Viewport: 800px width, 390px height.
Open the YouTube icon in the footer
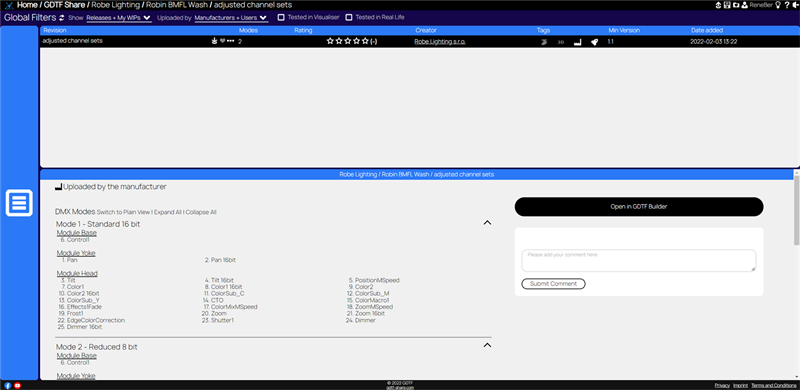[17, 385]
